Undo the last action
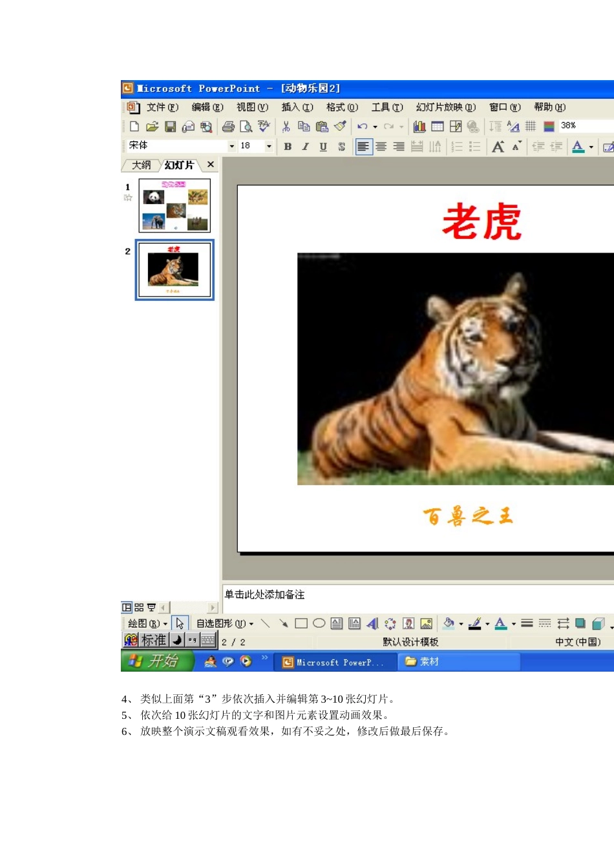 pos(363,127)
